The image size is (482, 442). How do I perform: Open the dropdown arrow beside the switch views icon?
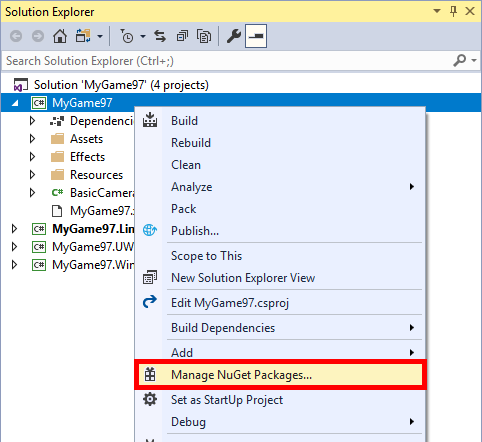click(x=100, y=36)
